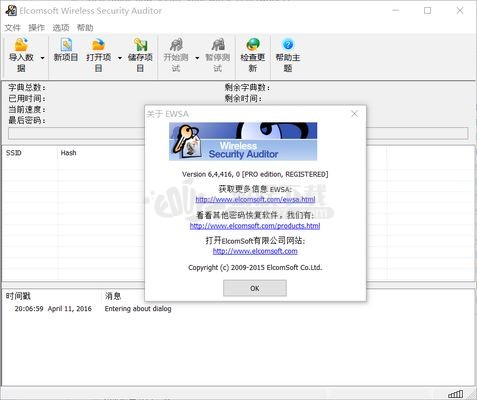Image resolution: width=477 pixels, height=400 pixels.
Task: Open the File (文件) menu
Action: 13,28
